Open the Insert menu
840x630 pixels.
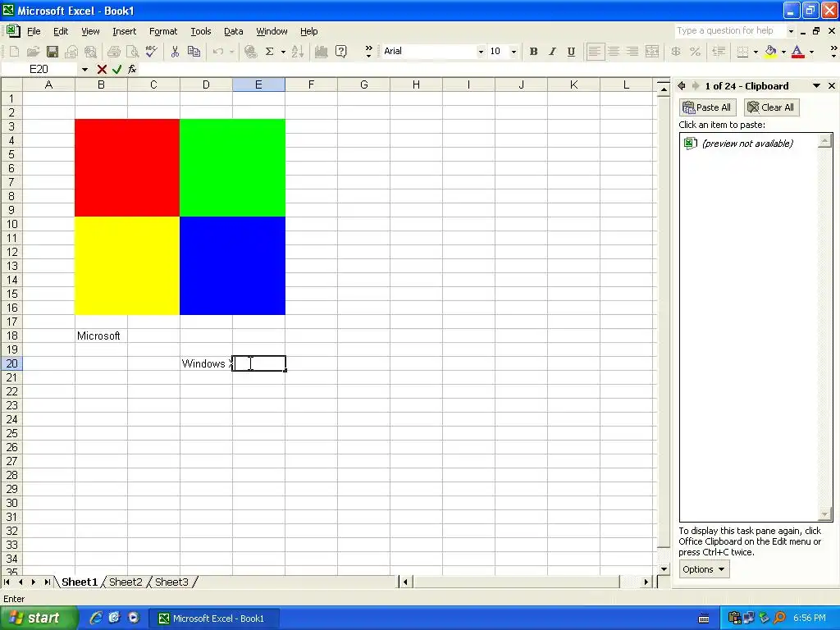point(125,31)
